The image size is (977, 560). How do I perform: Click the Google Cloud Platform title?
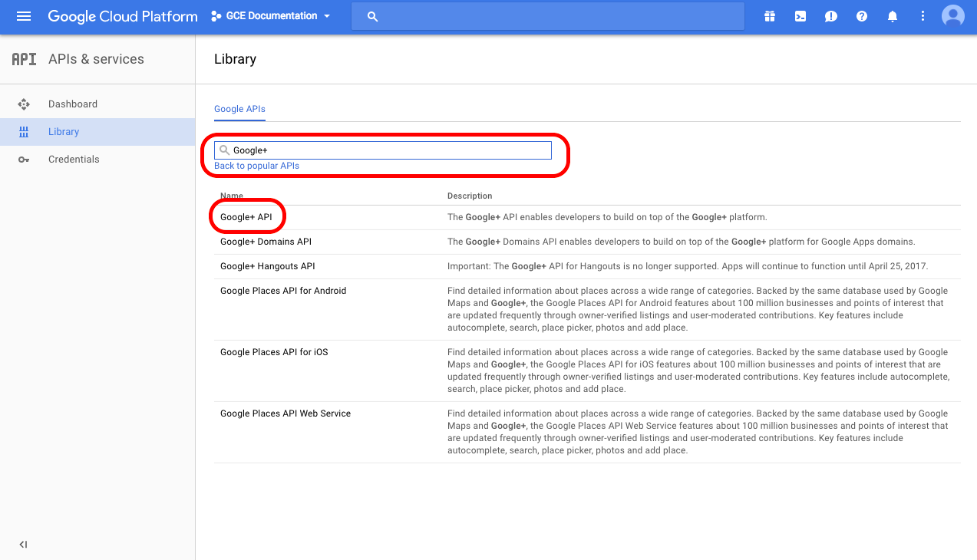pos(123,16)
